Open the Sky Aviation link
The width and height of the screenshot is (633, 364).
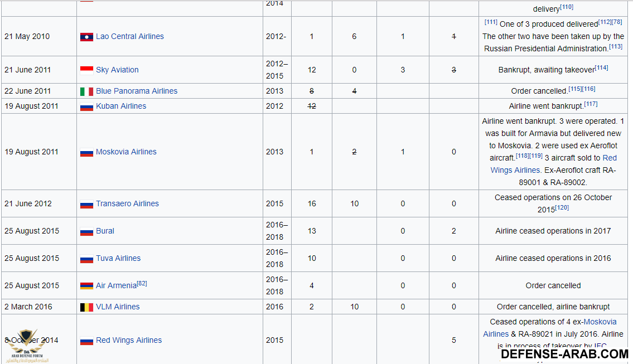(117, 70)
